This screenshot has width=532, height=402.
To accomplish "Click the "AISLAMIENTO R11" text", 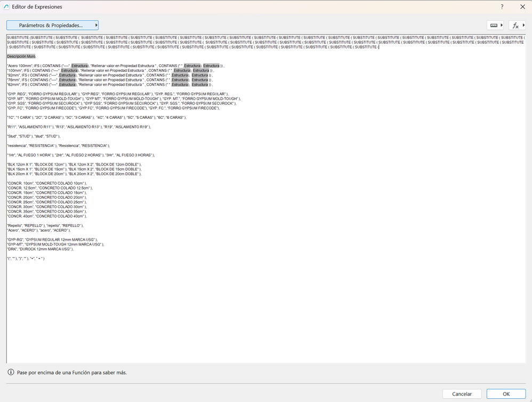I will 34,127.
